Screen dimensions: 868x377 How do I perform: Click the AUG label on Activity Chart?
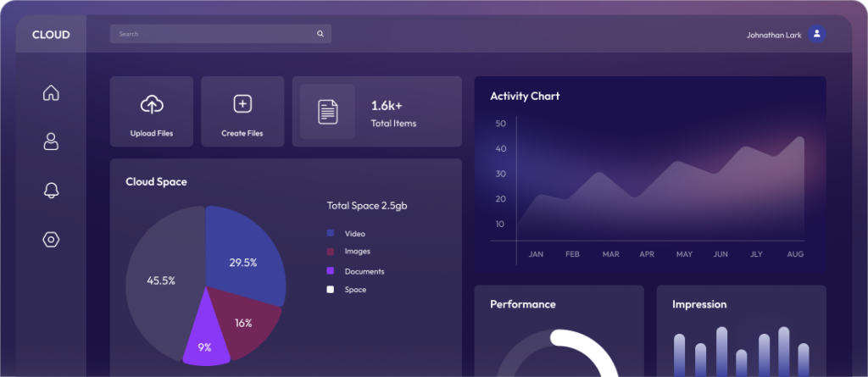795,254
